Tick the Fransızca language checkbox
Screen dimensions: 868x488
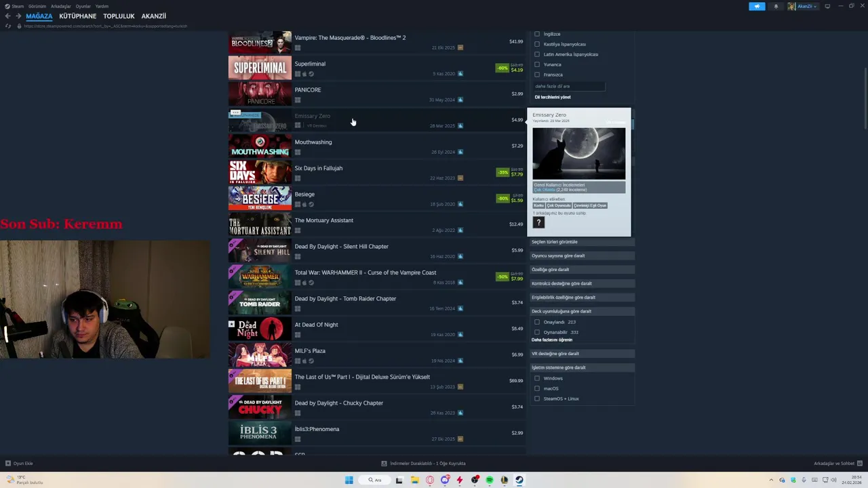[x=537, y=75]
